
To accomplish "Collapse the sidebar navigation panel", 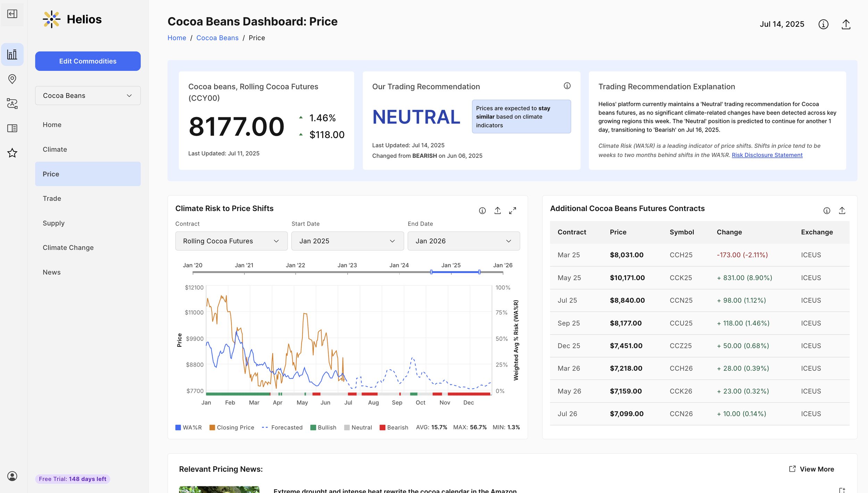I will click(12, 14).
